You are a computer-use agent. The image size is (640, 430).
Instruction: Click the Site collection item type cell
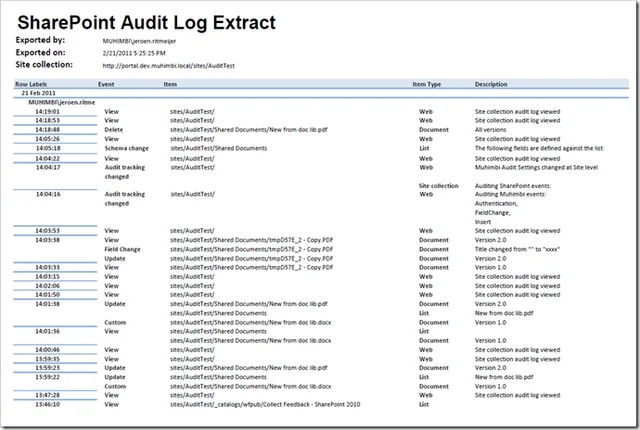click(x=438, y=186)
